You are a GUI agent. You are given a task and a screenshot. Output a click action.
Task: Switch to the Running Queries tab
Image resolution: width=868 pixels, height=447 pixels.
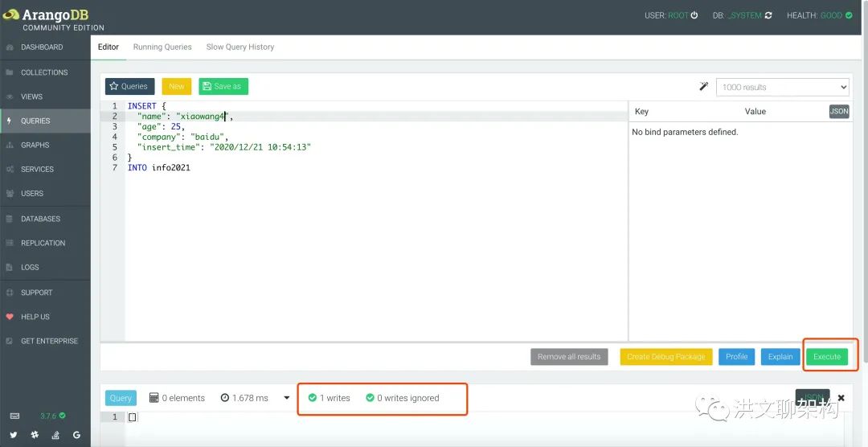click(162, 47)
